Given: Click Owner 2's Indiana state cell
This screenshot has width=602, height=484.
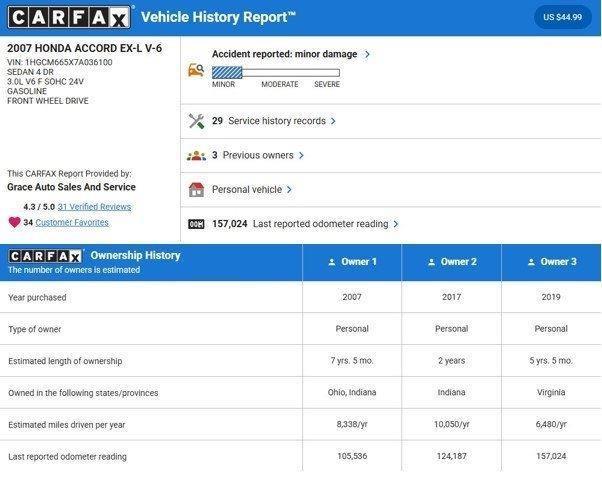Looking at the screenshot, I should coord(452,393).
